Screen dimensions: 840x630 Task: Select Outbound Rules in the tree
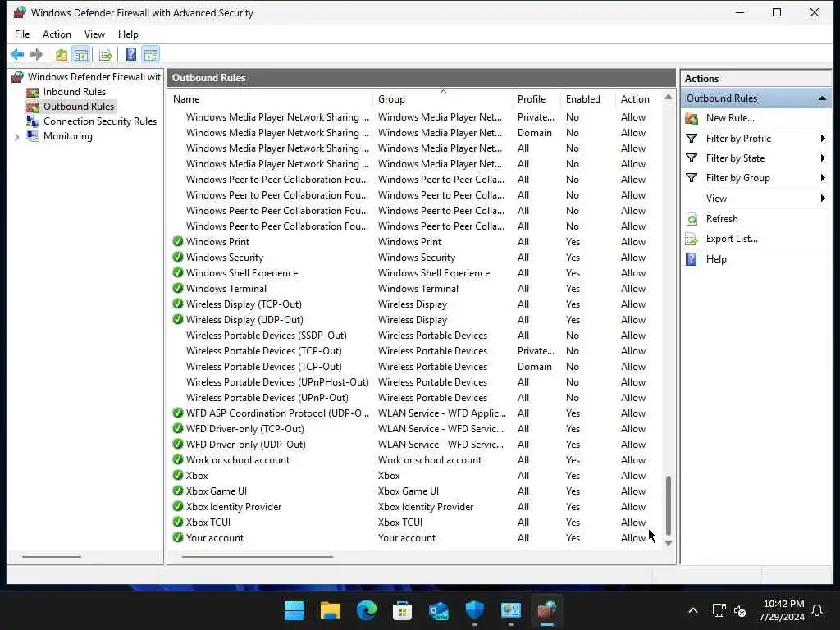(79, 107)
